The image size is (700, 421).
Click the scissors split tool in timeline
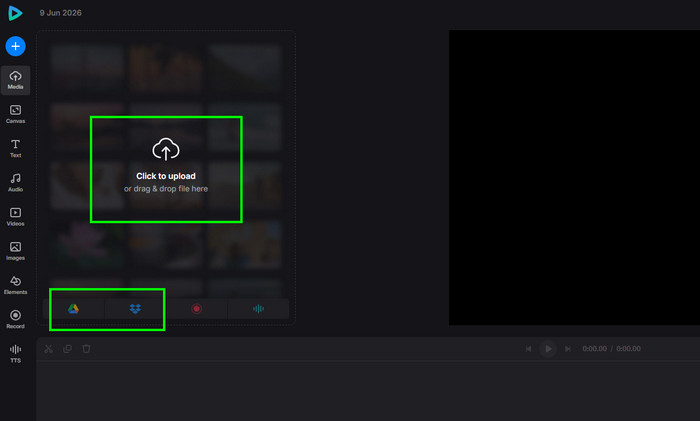[x=49, y=349]
